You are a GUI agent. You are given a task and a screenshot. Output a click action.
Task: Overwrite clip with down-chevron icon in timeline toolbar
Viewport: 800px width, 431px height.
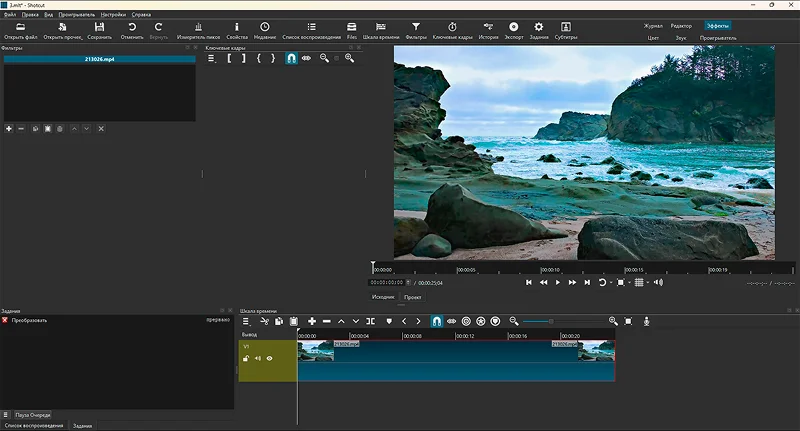(356, 321)
